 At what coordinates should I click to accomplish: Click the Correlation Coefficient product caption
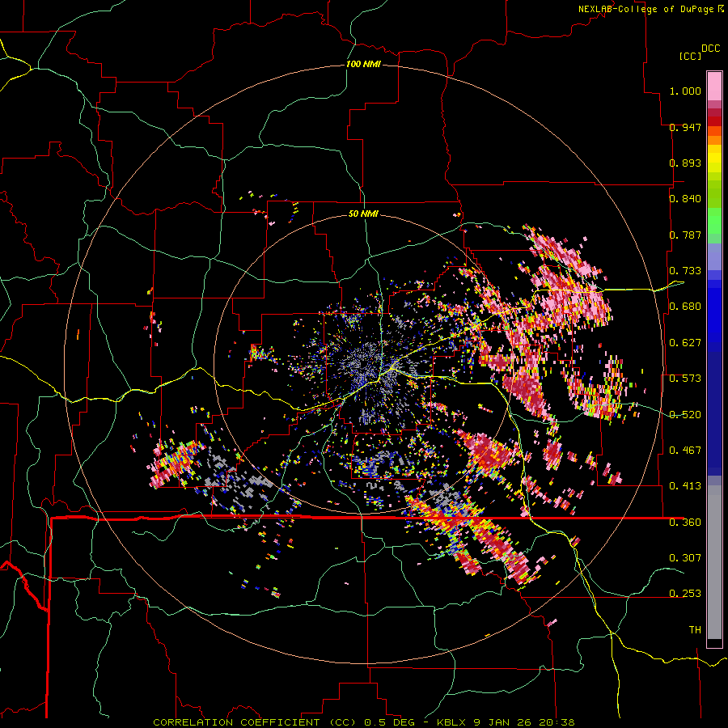click(364, 722)
